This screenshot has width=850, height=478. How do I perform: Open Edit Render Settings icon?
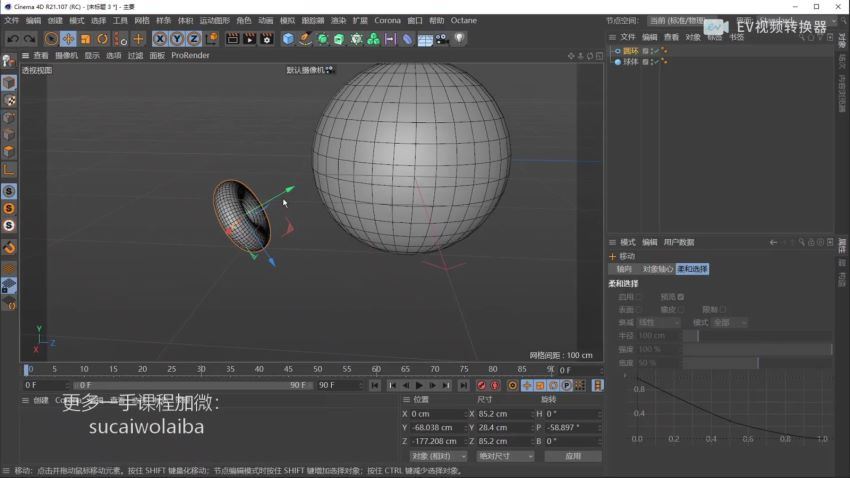267,39
